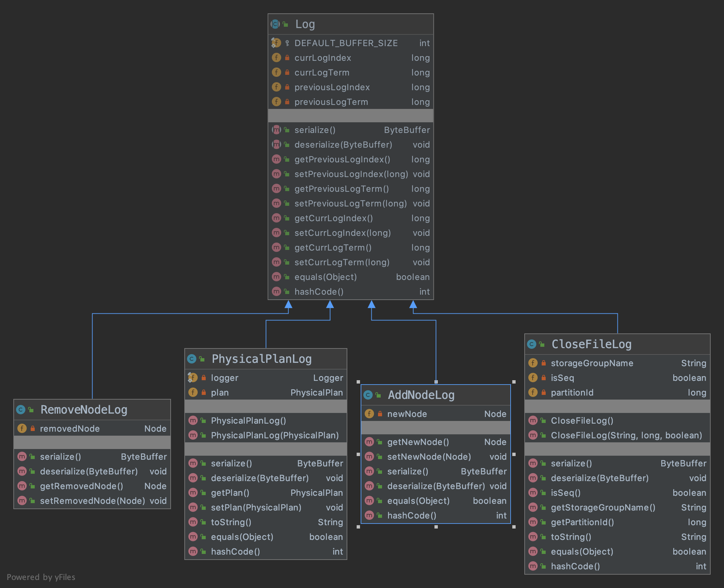Click the field icon beside plan in PhysicalPlanLog
724x588 pixels.
point(193,392)
